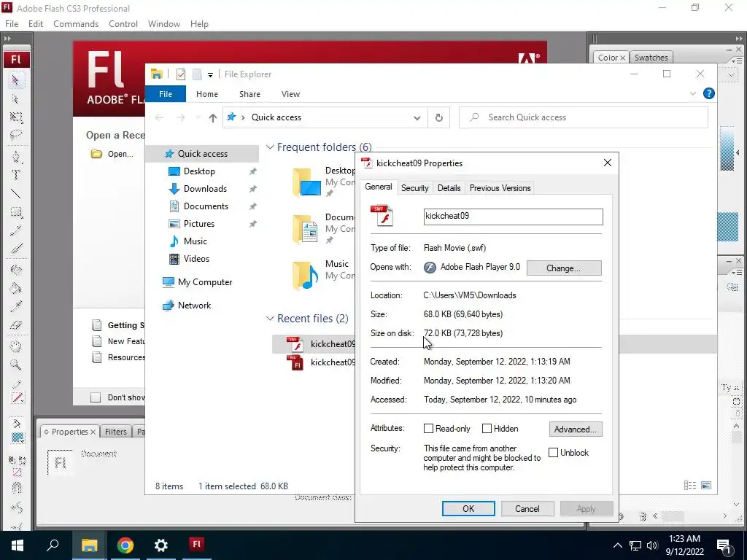
Task: Open Downloads in the navigation pane
Action: point(205,189)
